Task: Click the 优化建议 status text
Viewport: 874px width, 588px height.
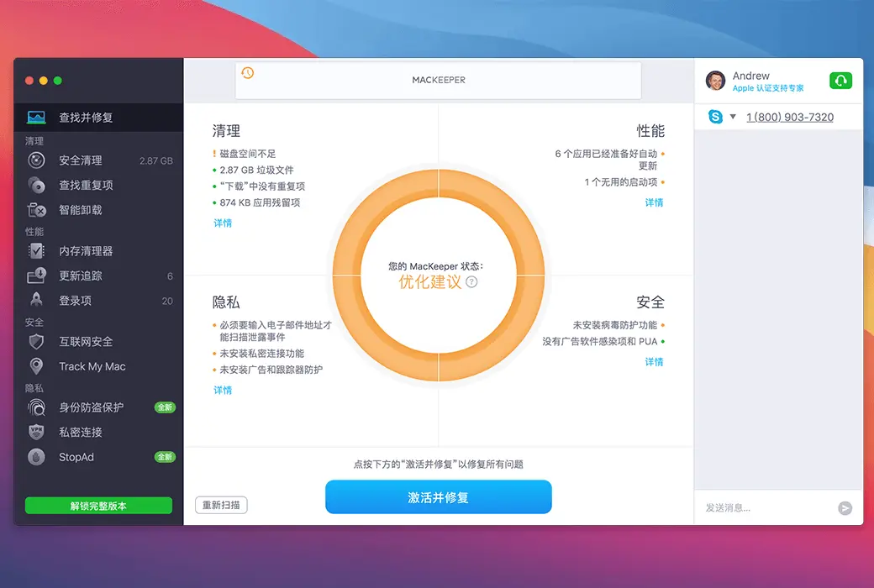Action: point(429,281)
